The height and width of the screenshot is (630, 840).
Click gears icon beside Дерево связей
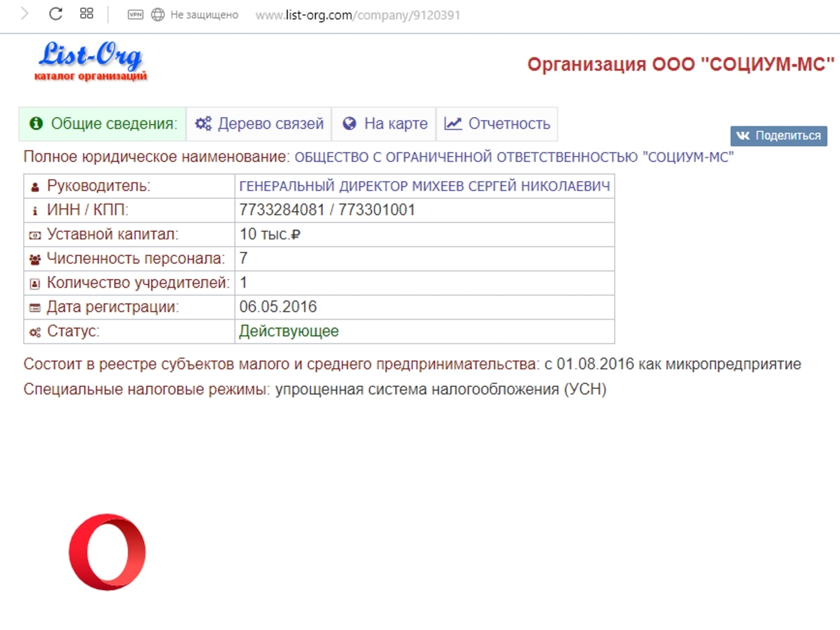pos(203,123)
